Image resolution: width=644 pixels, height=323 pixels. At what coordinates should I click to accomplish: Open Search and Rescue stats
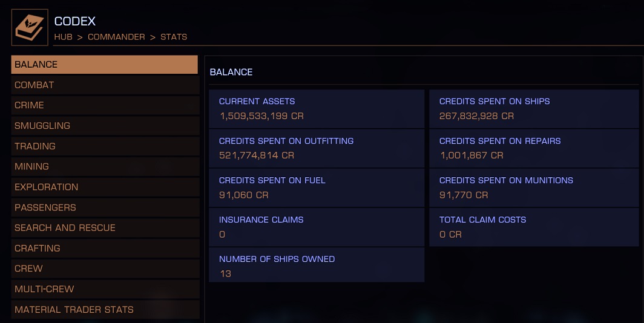(x=105, y=228)
